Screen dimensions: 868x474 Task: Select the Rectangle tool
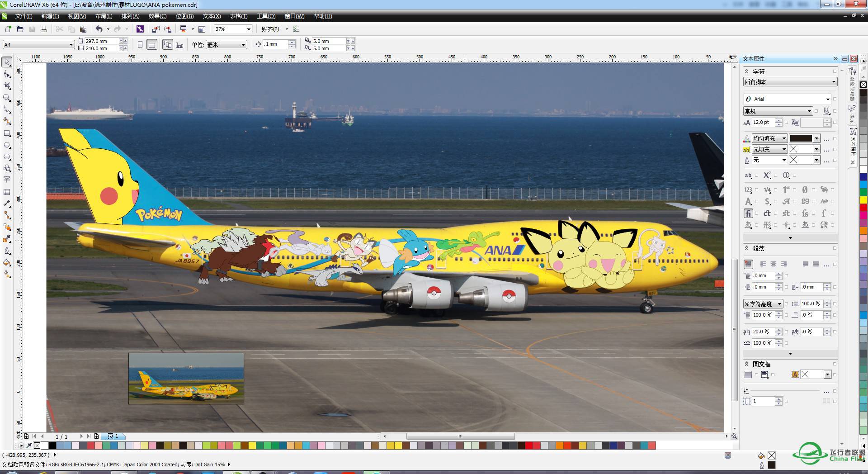7,133
